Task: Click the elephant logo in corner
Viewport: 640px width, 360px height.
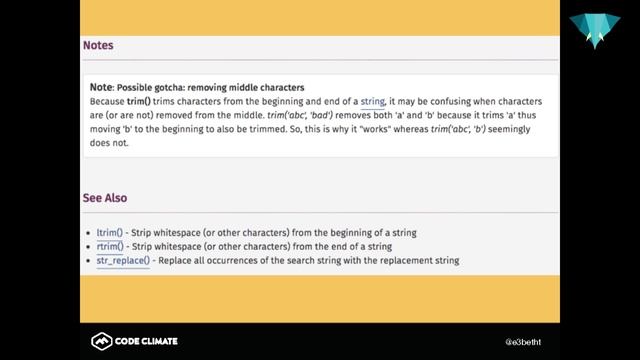Action: [x=595, y=31]
